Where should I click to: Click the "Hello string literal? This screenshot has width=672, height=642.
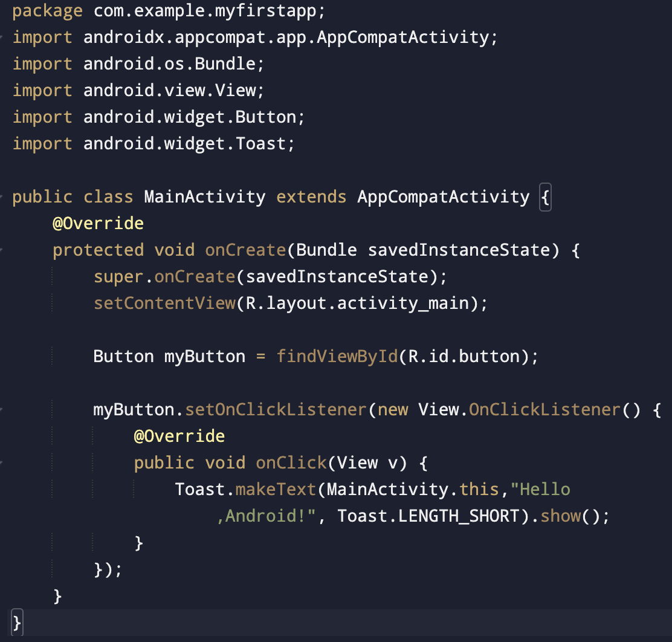click(540, 489)
